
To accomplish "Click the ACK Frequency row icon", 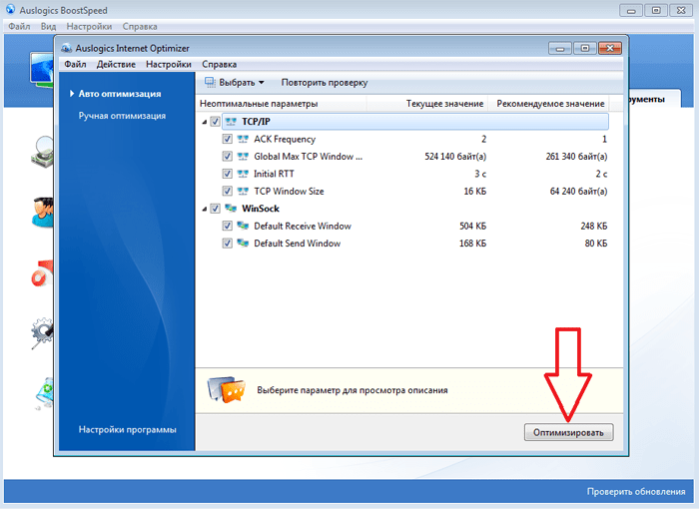I will pos(243,139).
